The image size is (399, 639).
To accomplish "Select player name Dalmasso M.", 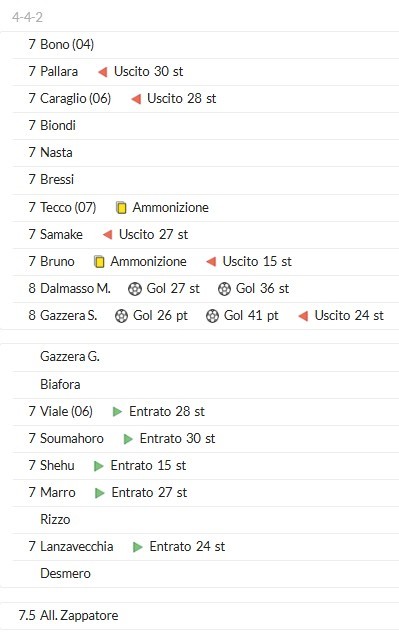I will pyautogui.click(x=75, y=289).
